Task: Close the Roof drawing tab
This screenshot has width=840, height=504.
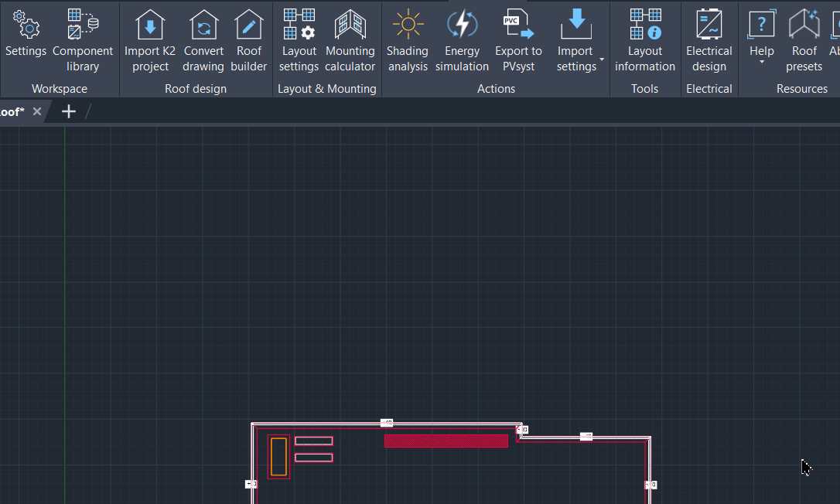Action: click(x=37, y=111)
